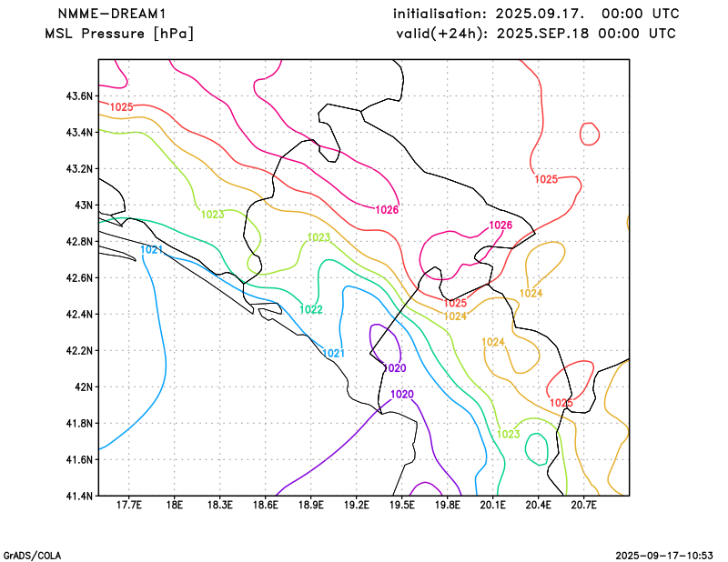Select the 2025-09-17-10:53 timestamp
The width and height of the screenshot is (728, 562).
point(664,556)
